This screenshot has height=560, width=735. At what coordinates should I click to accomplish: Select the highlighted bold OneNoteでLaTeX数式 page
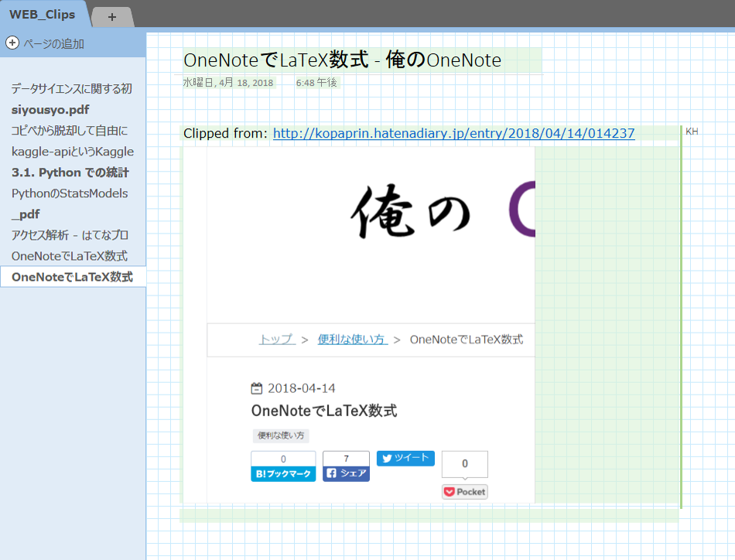(x=73, y=277)
